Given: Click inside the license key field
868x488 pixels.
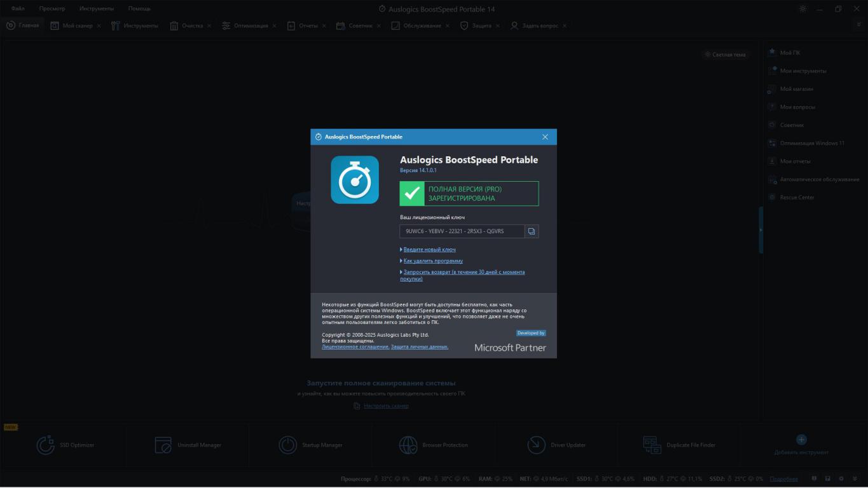Looking at the screenshot, I should point(462,231).
